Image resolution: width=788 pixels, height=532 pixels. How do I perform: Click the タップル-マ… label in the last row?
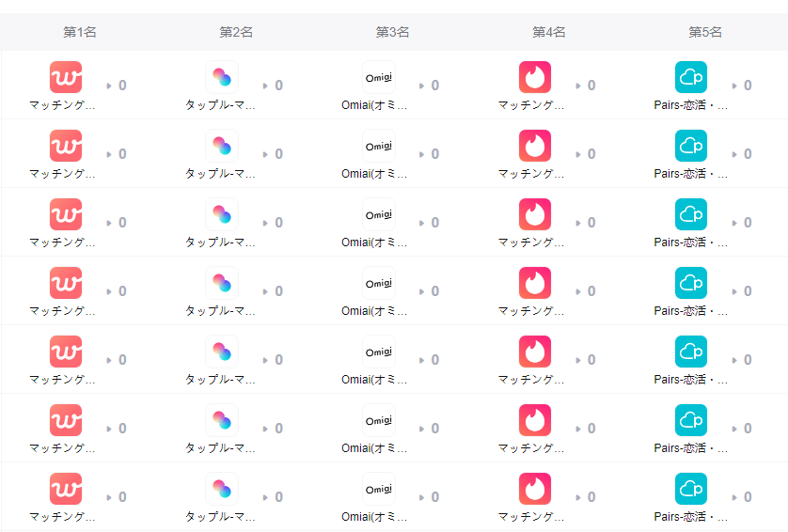pos(220,516)
